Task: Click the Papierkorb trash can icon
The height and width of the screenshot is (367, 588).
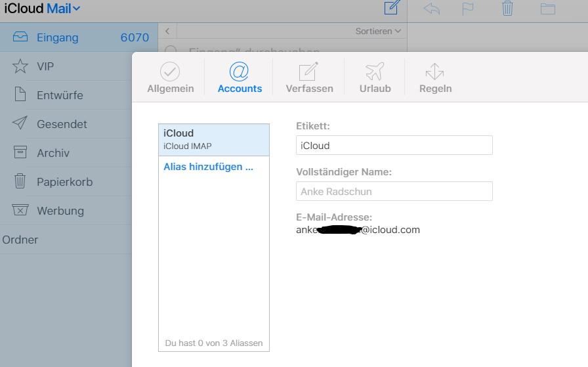Action: coord(20,181)
